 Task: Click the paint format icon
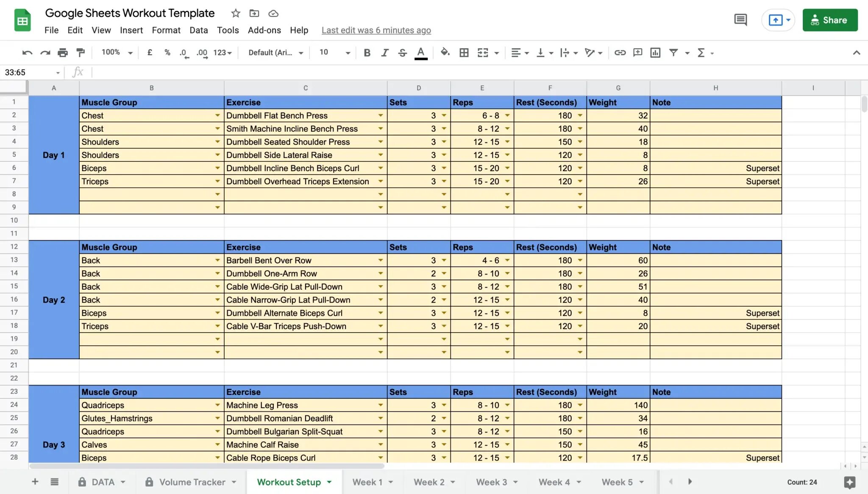point(80,53)
